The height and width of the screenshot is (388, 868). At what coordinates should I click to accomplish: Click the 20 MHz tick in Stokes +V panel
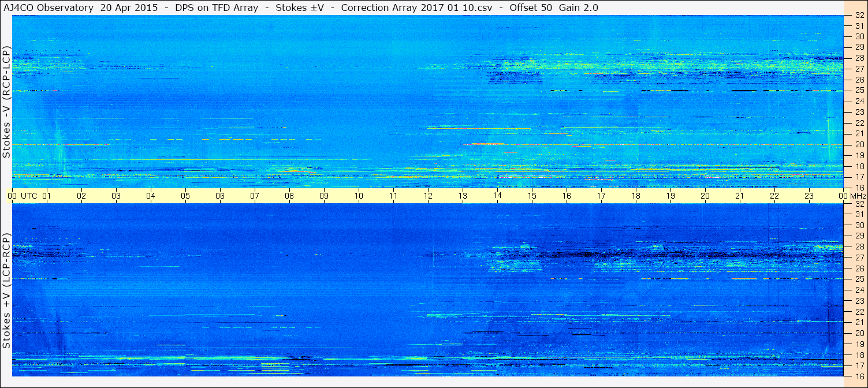click(859, 333)
